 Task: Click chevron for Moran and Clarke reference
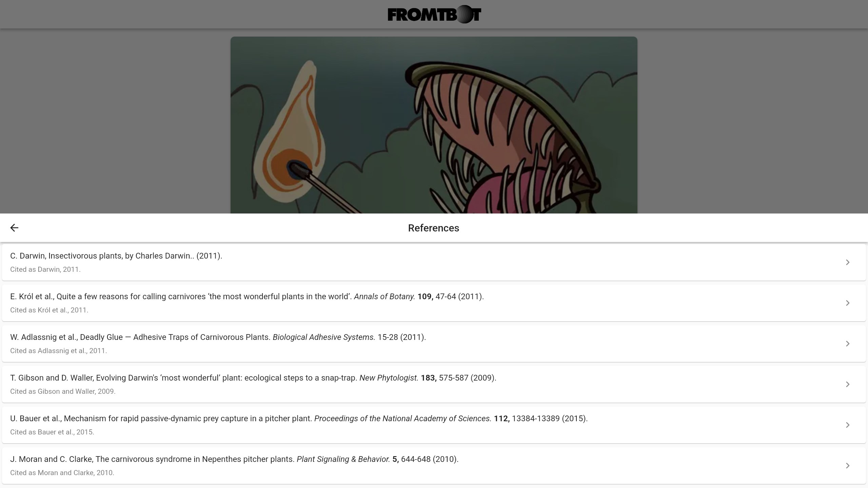click(x=847, y=466)
